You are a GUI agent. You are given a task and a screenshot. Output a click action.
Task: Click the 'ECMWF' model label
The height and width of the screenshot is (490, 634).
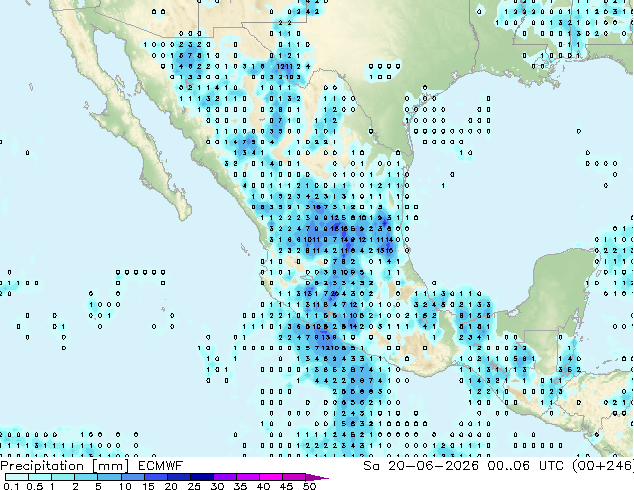pos(161,466)
